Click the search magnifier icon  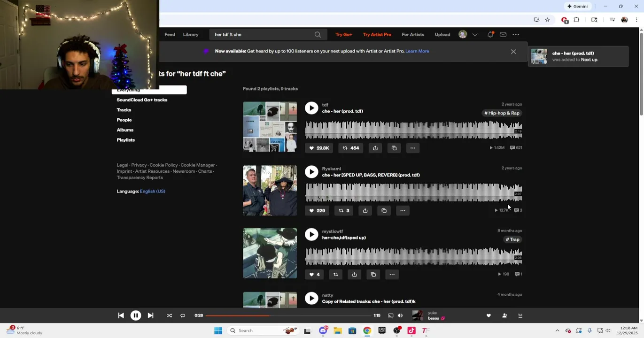tap(318, 34)
